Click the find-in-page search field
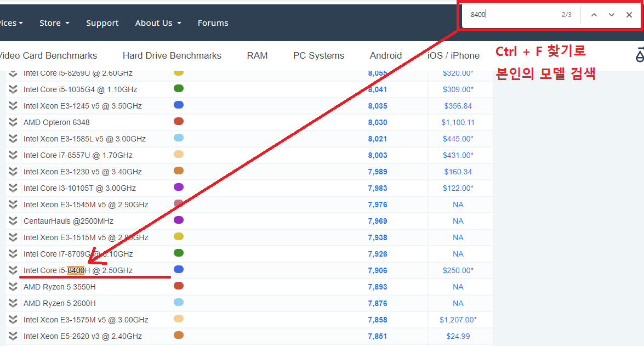The image size is (644, 346). tap(512, 15)
